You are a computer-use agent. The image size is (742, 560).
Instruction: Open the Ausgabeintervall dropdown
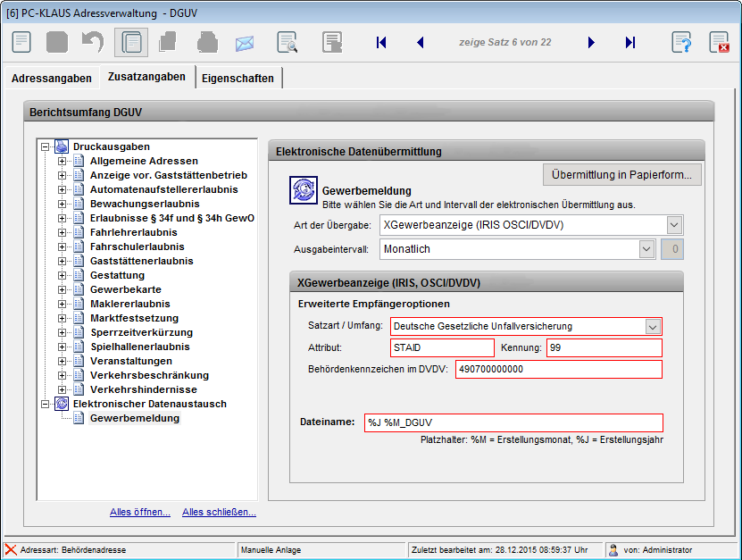click(646, 250)
